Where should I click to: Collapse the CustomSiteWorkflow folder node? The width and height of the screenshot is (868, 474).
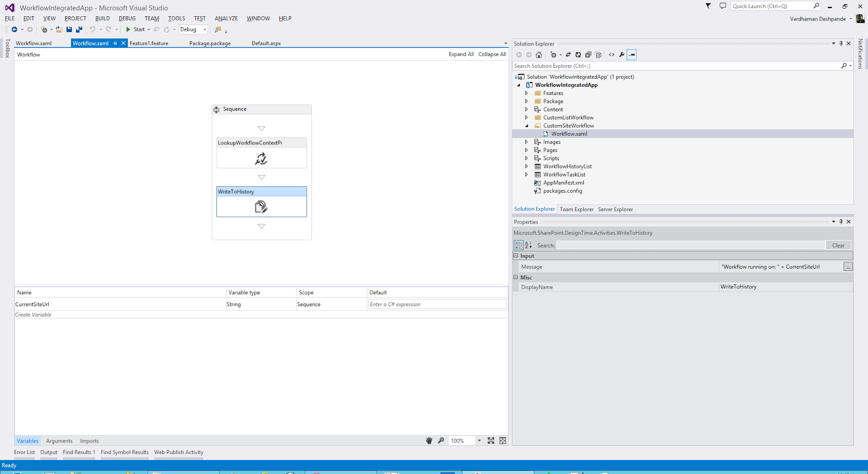(x=526, y=126)
